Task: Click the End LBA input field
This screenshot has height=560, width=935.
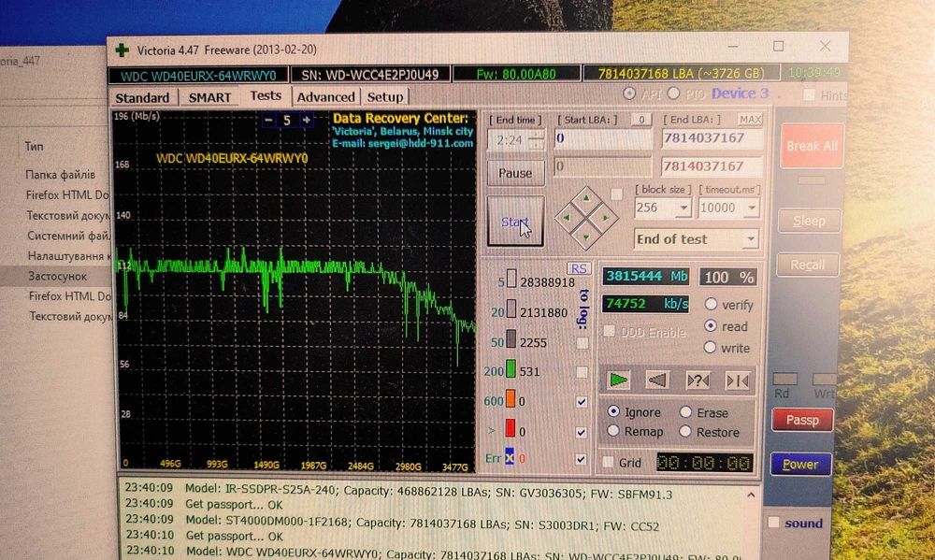Action: coord(712,138)
